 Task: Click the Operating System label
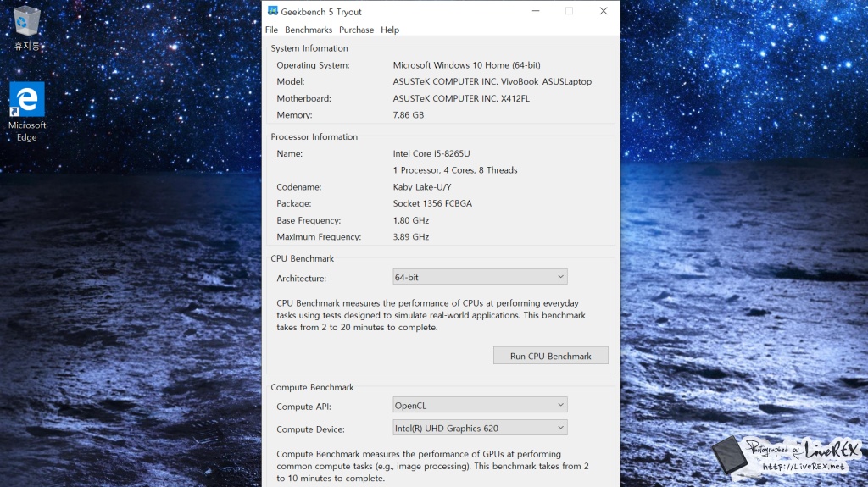313,64
